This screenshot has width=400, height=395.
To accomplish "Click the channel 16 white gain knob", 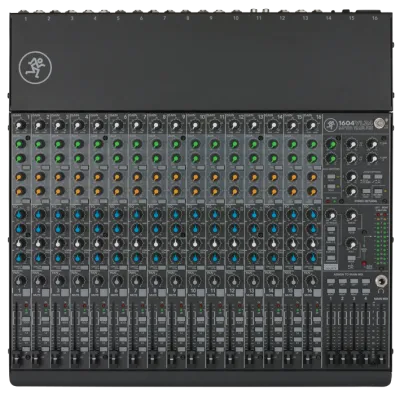I will [312, 126].
